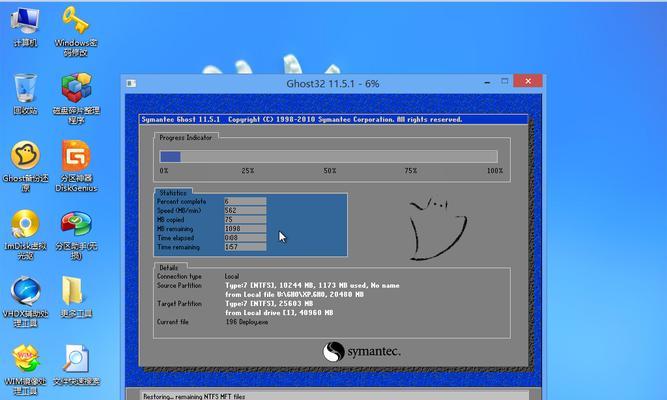Click the Ghost mascot drawing
The height and width of the screenshot is (400, 667).
point(438,229)
